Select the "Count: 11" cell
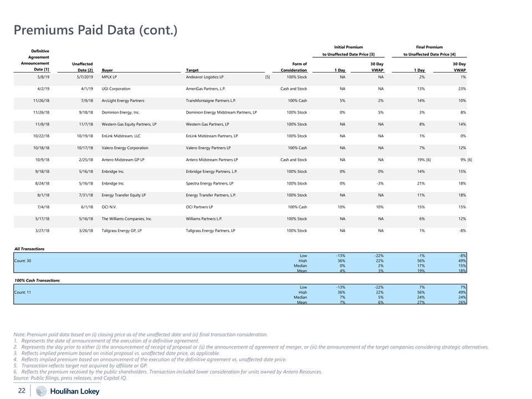532x399 pixels. 24,292
